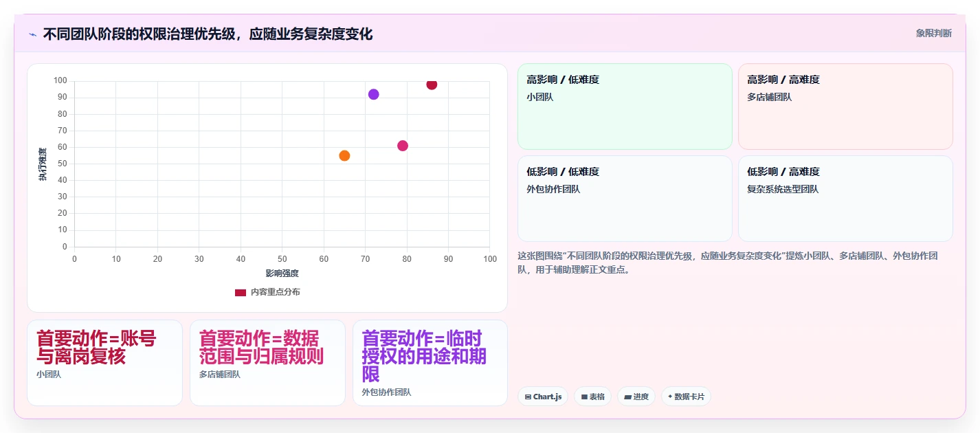This screenshot has height=433, width=980.
Task: Click the 首要动作=数据范围与归属规则 card heading
Action: 261,348
